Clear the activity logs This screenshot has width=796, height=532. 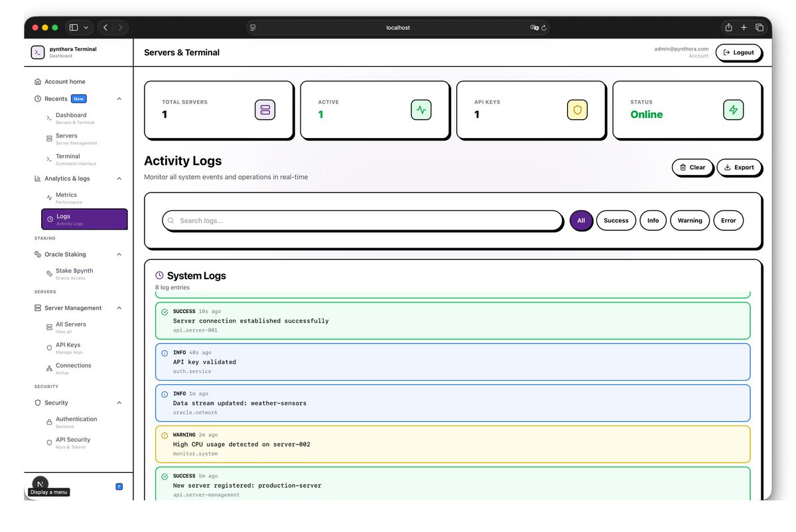[x=693, y=168]
